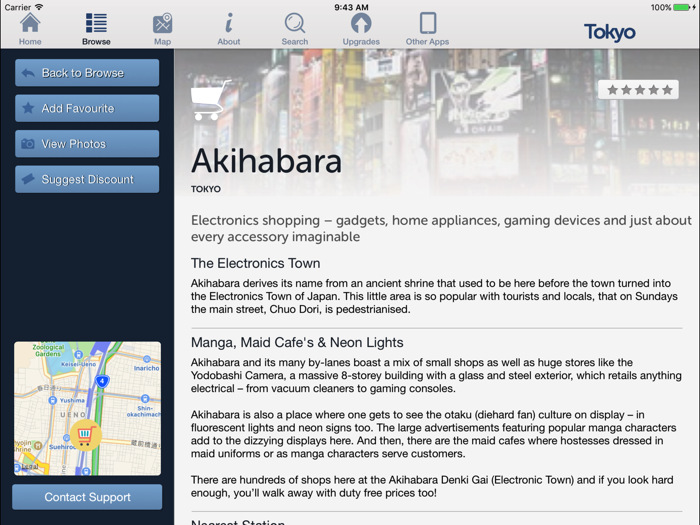Tap the Inaricho station marker on the map
This screenshot has height=525, width=700.
click(146, 359)
